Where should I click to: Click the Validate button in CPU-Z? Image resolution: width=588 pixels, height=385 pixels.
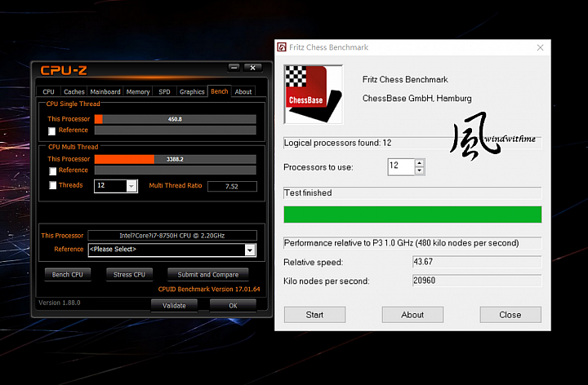(x=174, y=306)
